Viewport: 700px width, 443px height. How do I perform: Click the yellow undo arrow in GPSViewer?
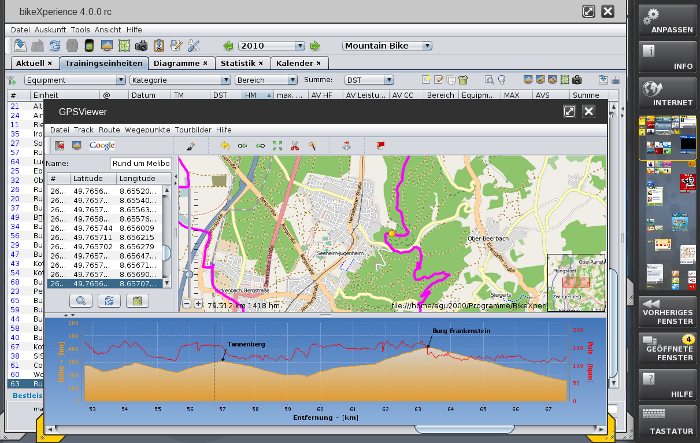click(x=225, y=146)
